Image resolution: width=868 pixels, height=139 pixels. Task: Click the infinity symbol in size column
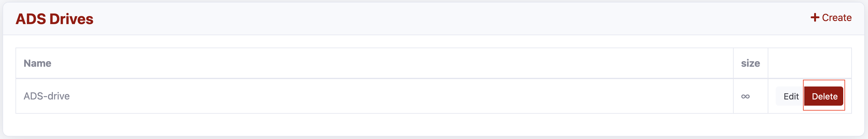tap(745, 97)
